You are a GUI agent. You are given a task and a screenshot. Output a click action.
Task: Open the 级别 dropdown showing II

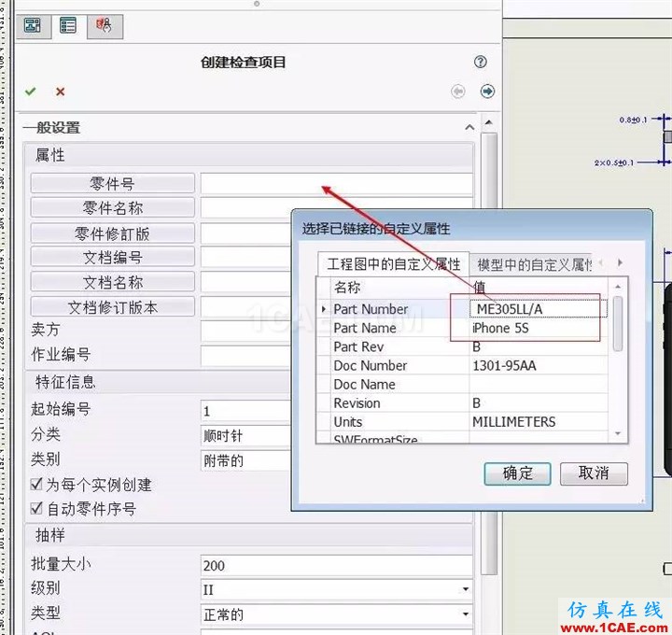click(336, 589)
